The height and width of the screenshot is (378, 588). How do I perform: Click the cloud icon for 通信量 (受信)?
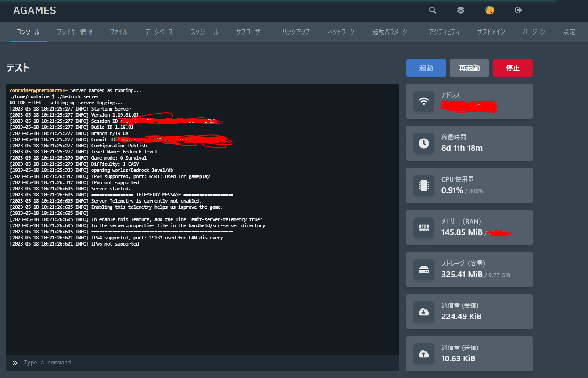tap(423, 312)
